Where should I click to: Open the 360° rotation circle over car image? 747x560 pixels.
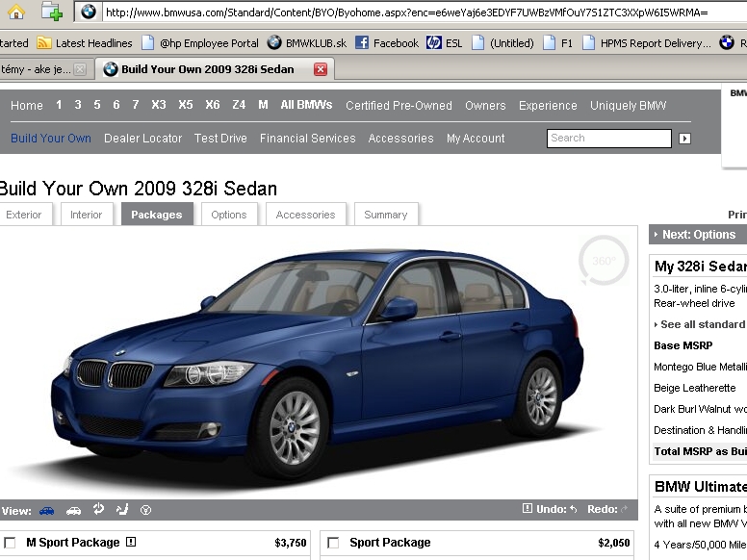pos(604,261)
